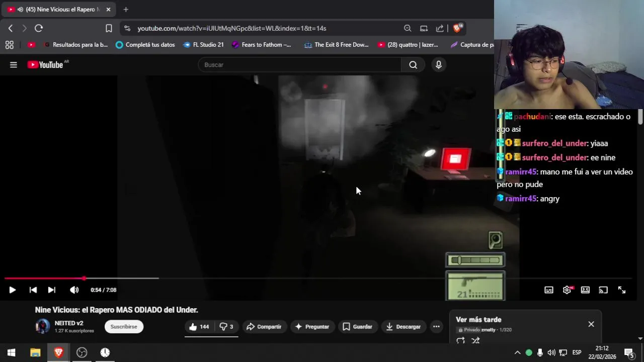Click the YouTube search magnifier button
This screenshot has width=644, height=362.
[x=413, y=65]
